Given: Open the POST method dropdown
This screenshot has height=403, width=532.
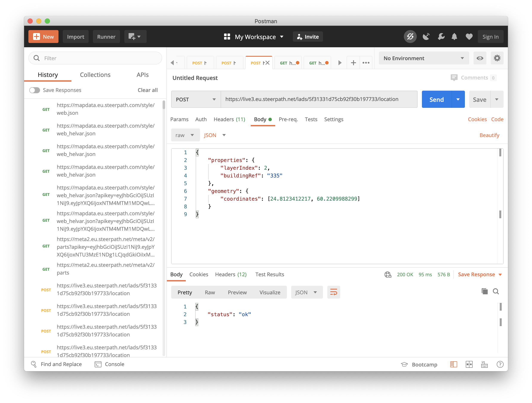Looking at the screenshot, I should (196, 99).
